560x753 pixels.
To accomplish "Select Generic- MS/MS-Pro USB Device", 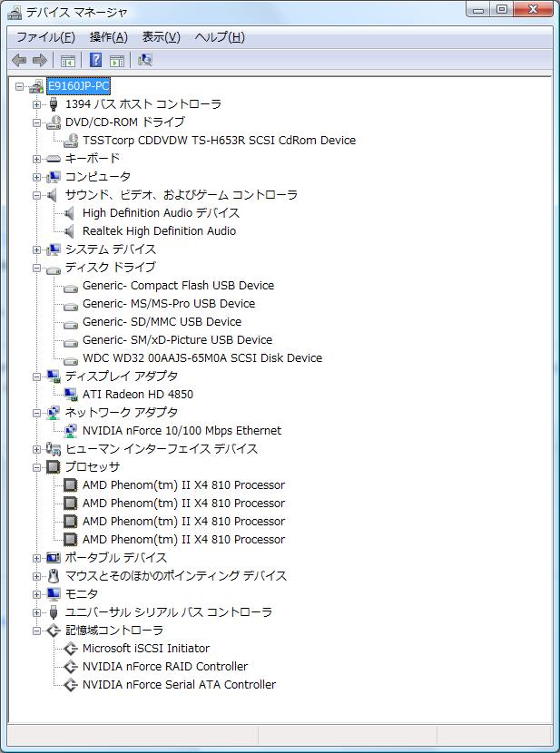I will click(169, 304).
